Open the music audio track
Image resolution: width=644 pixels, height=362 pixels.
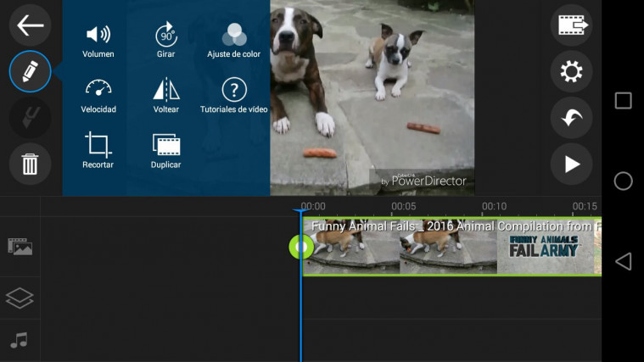coord(19,340)
